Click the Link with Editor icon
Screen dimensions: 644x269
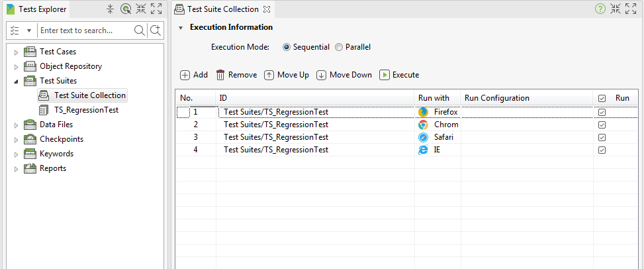point(125,9)
